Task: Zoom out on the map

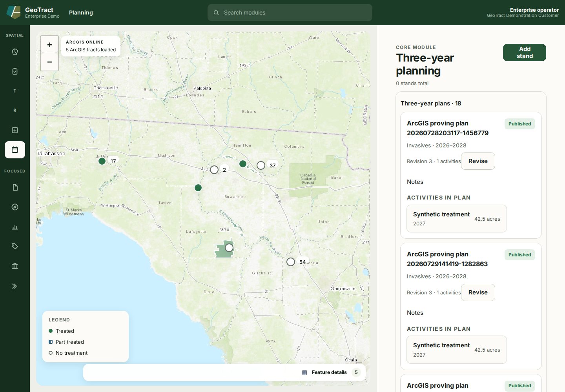Action: pos(49,62)
